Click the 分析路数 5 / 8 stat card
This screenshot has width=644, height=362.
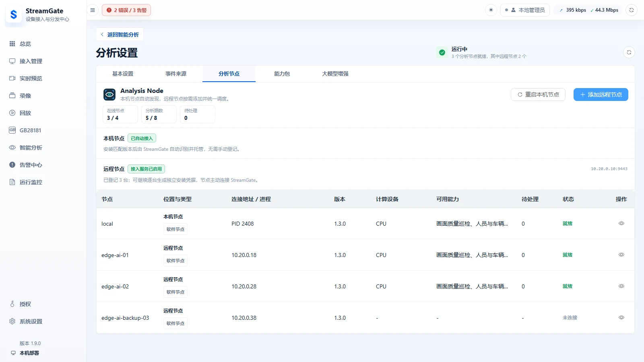coord(159,114)
